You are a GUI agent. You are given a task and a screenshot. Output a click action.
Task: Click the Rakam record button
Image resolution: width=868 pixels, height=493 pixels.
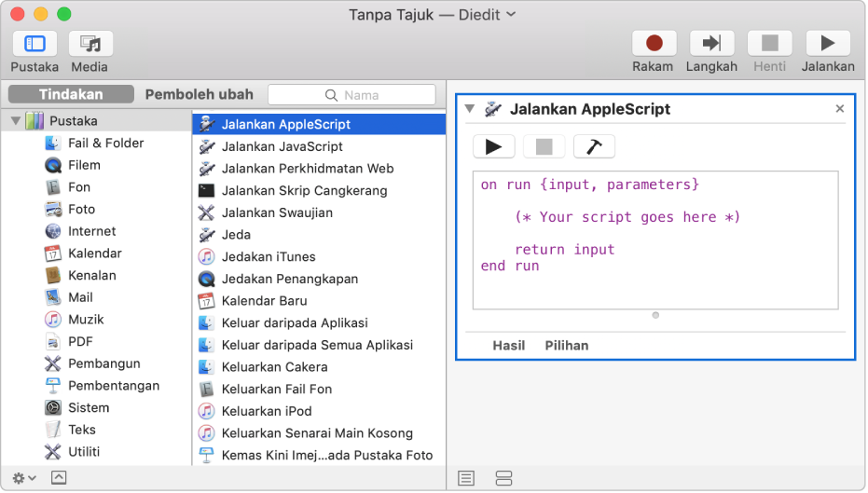pos(654,44)
